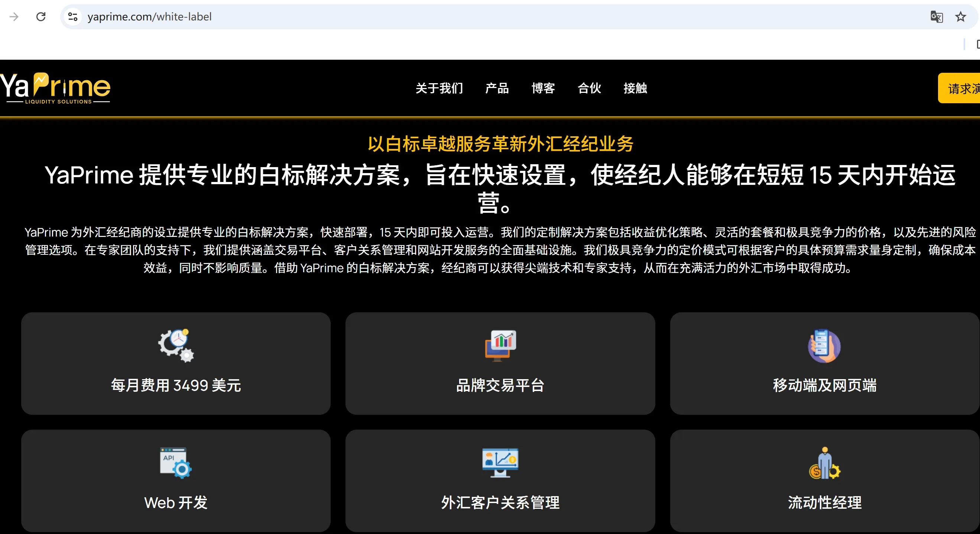The width and height of the screenshot is (980, 534).
Task: Click the API web development icon
Action: (x=176, y=462)
